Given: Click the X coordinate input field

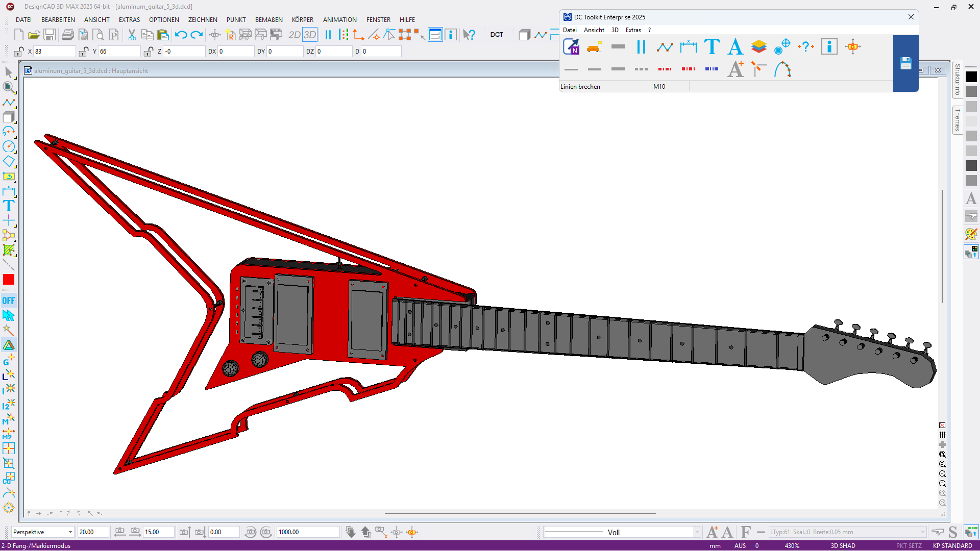Looking at the screenshot, I should pyautogui.click(x=54, y=52).
